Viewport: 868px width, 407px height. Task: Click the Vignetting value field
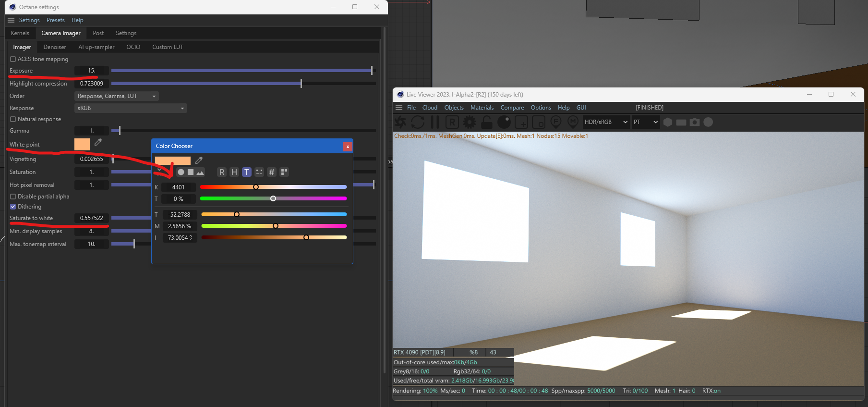coord(92,159)
